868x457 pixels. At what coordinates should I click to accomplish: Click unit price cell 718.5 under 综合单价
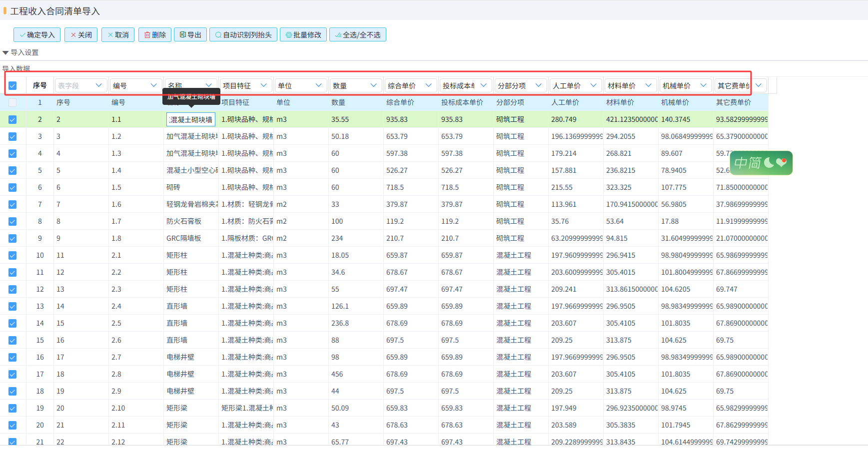tap(411, 187)
